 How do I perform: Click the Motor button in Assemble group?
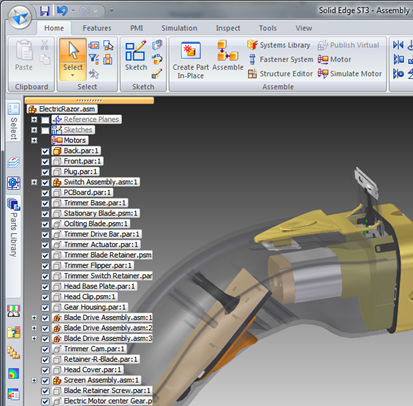335,59
